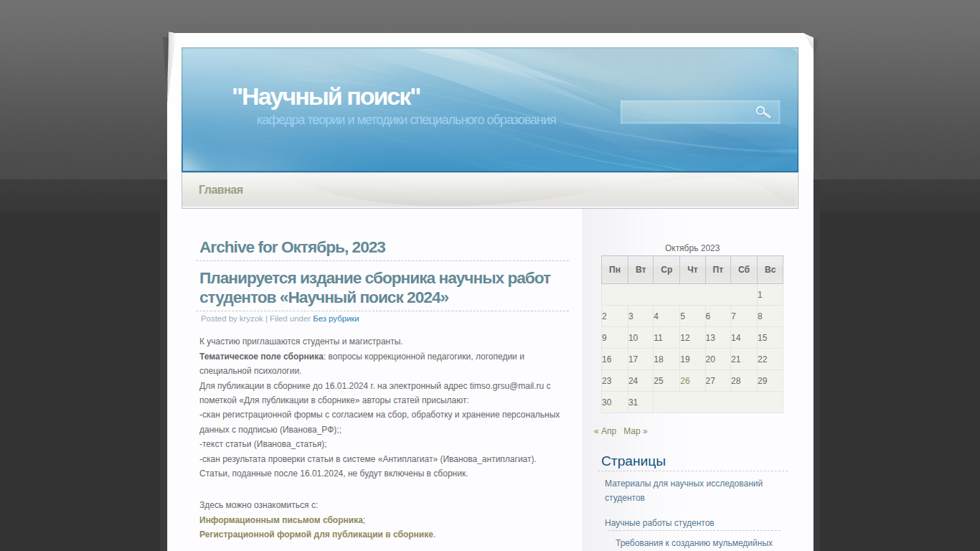Screen dimensions: 980x551
Task: Click the Пн calendar column header
Action: pos(615,270)
